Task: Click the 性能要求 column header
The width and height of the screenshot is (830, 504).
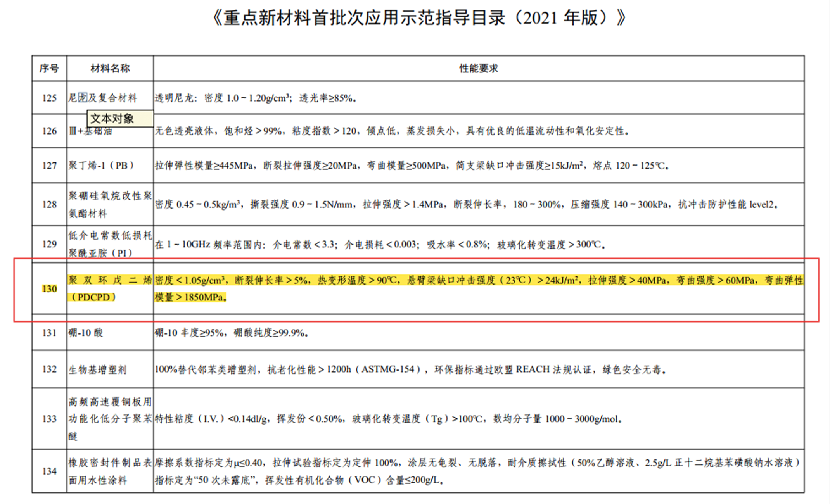Action: (x=479, y=69)
